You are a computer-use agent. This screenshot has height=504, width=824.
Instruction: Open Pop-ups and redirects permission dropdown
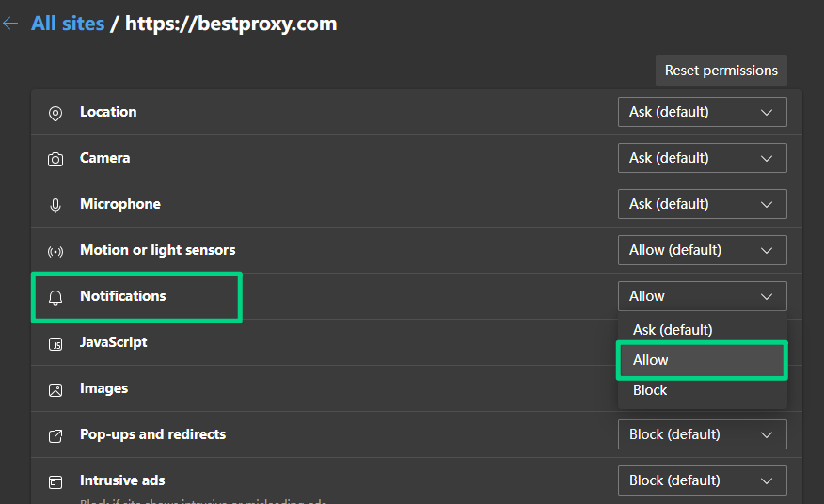(702, 434)
